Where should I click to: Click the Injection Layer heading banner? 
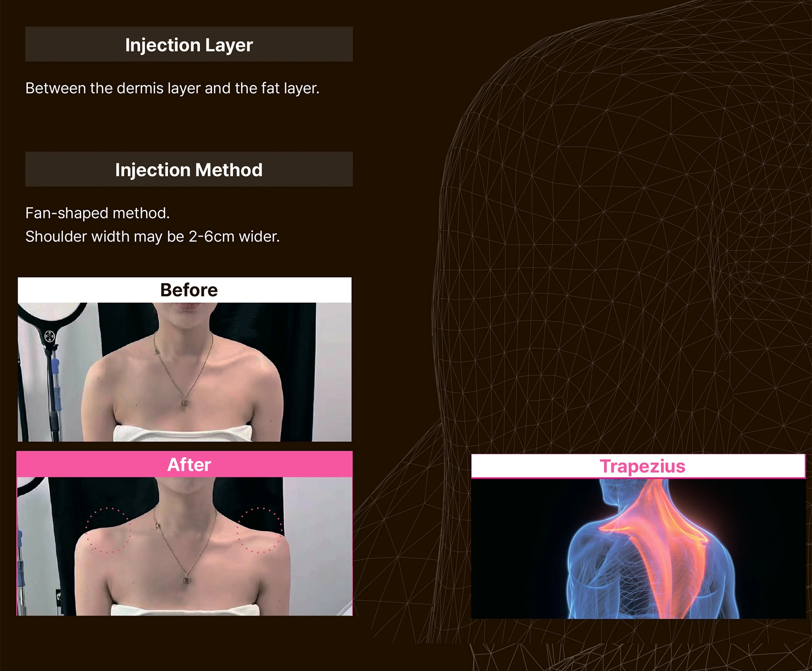(x=189, y=44)
